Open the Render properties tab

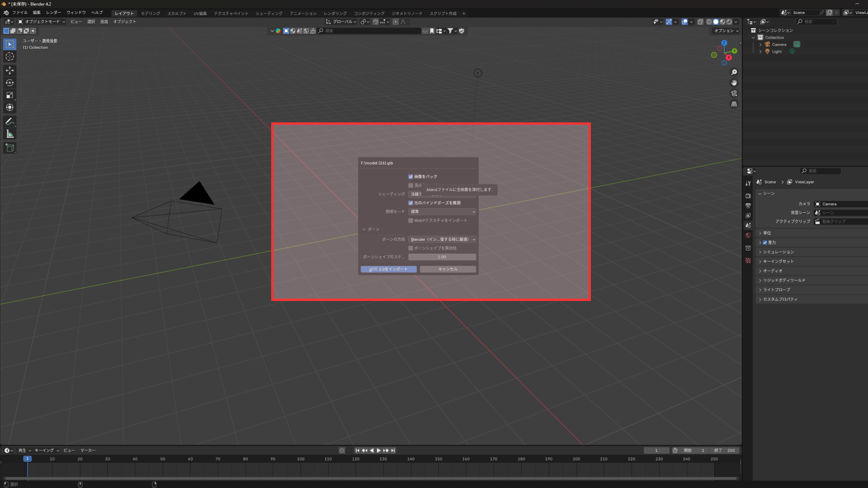pyautogui.click(x=748, y=196)
